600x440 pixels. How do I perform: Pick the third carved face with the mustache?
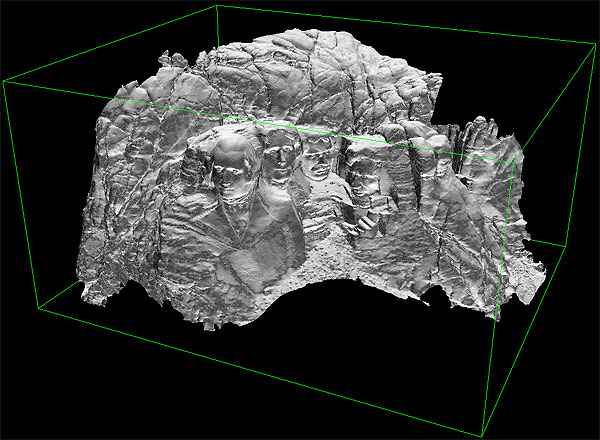(319, 158)
